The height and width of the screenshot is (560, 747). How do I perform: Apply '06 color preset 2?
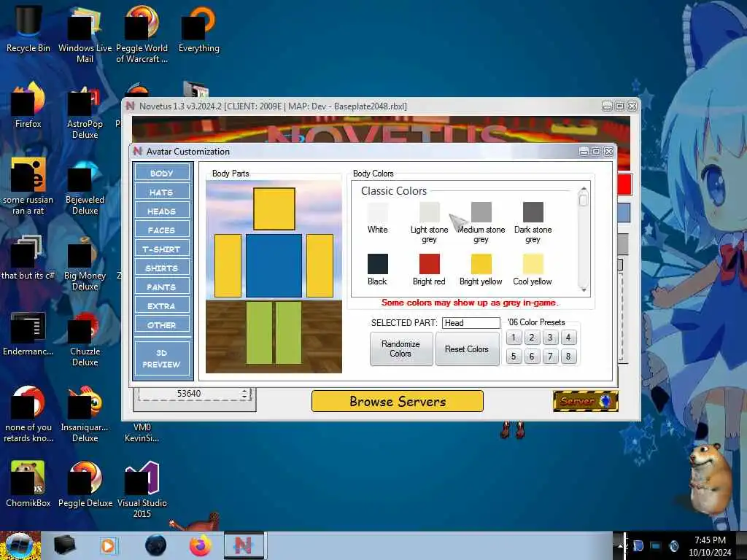coord(532,338)
